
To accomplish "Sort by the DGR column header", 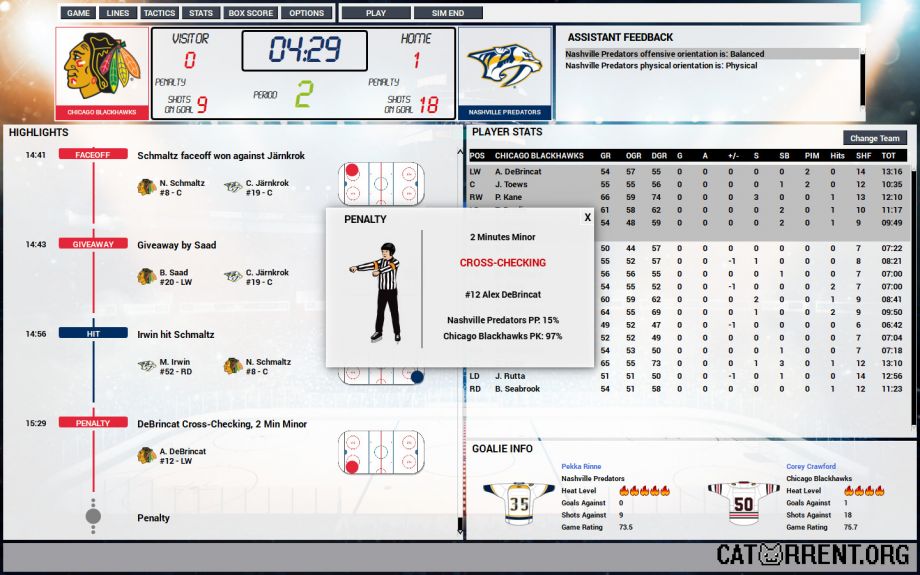I will pos(659,155).
